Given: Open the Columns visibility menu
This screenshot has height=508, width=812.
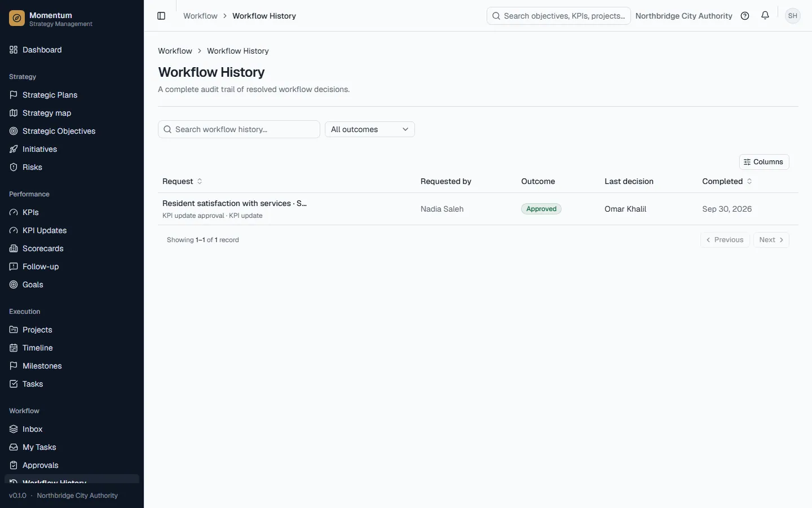Looking at the screenshot, I should 764,162.
